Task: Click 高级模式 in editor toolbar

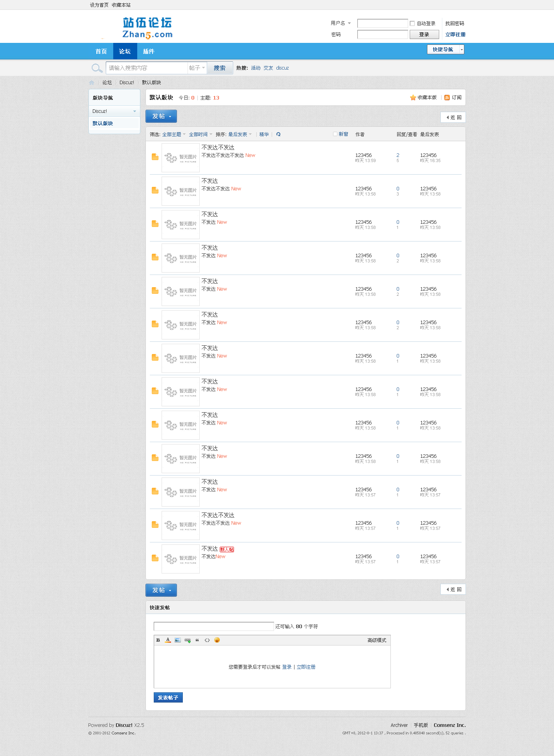Action: [377, 640]
